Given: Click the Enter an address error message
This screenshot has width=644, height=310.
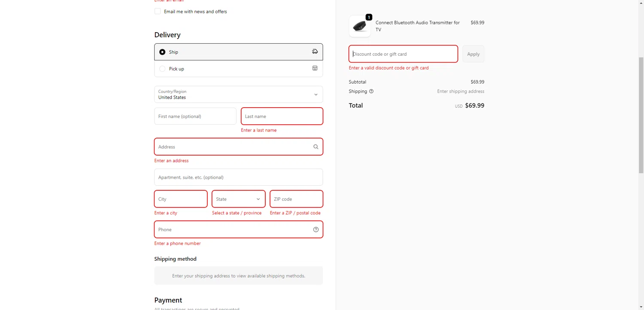Looking at the screenshot, I should (171, 160).
